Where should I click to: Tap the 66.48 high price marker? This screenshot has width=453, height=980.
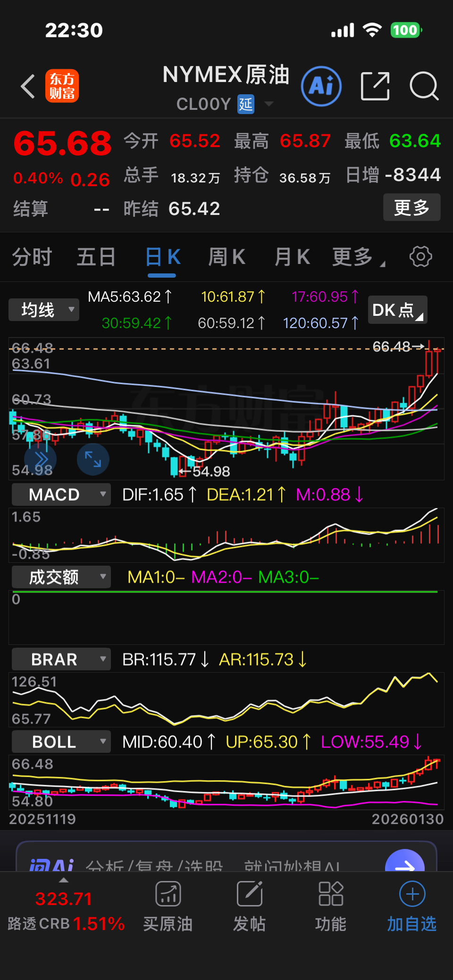[399, 346]
